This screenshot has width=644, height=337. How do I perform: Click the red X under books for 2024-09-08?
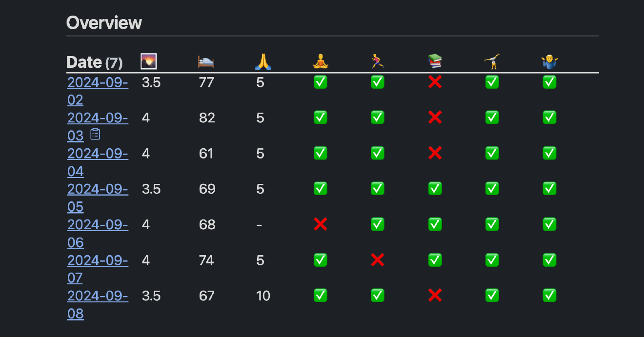[x=435, y=296]
